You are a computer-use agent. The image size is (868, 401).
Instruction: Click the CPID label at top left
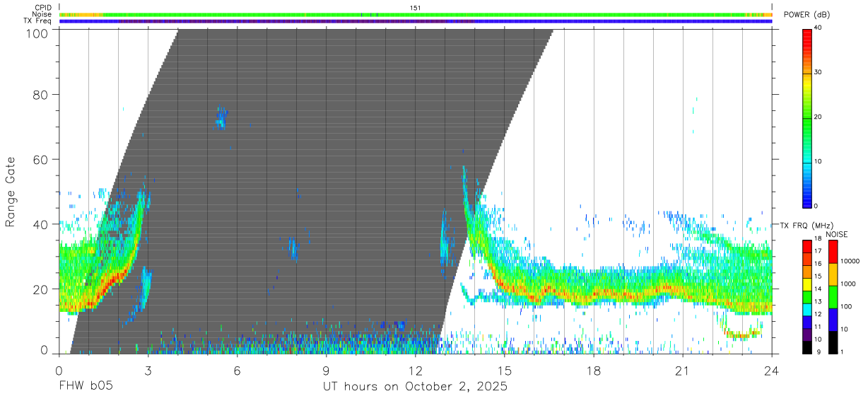[x=42, y=7]
